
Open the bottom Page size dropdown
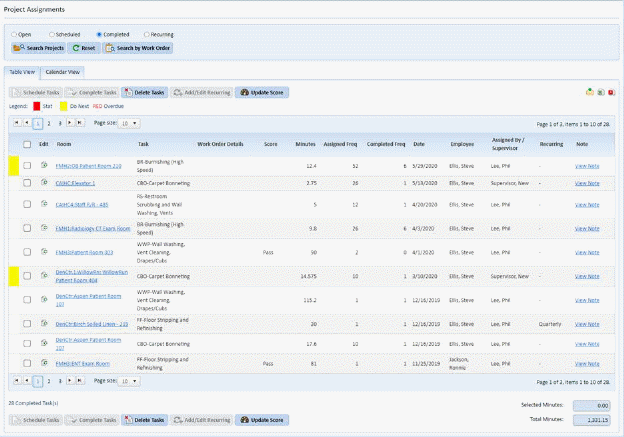(x=129, y=381)
